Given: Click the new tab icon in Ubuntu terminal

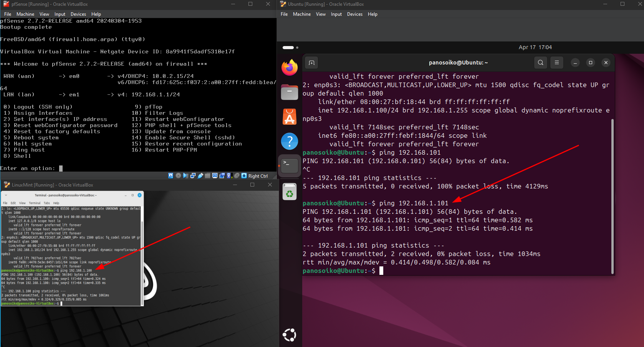Looking at the screenshot, I should coord(311,63).
